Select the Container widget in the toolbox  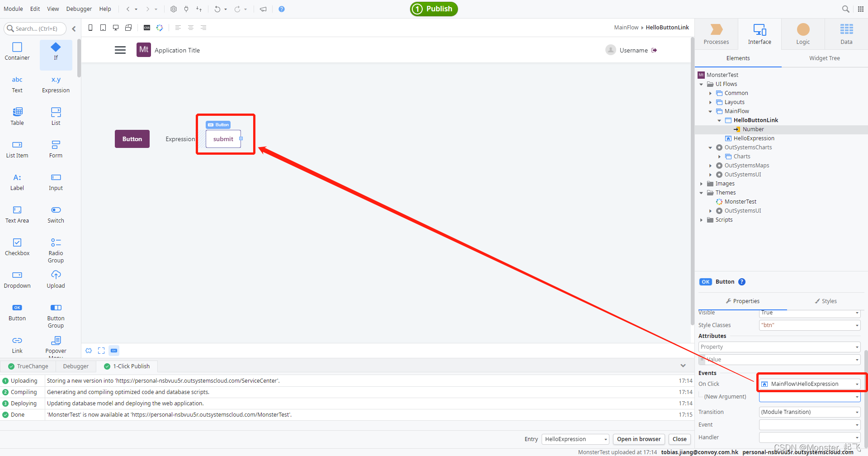point(17,52)
